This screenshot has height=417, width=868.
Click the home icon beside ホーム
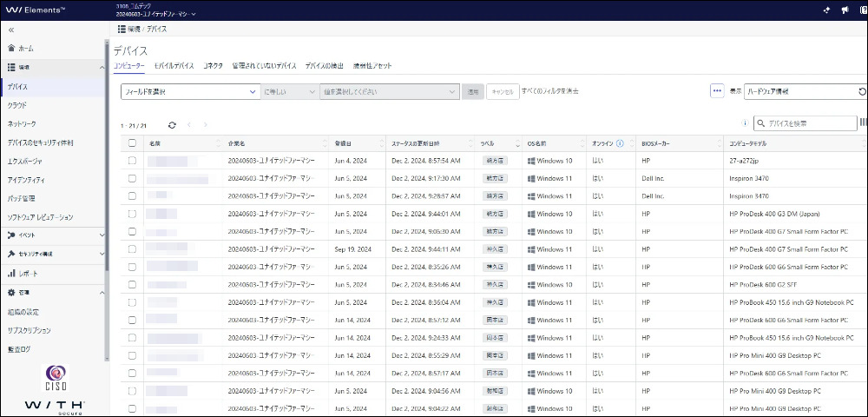[11, 48]
